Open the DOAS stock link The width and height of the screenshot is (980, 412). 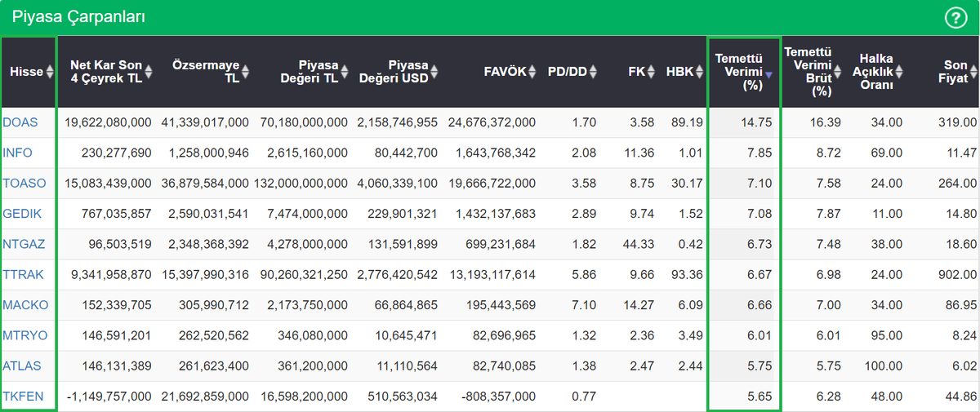coord(20,122)
